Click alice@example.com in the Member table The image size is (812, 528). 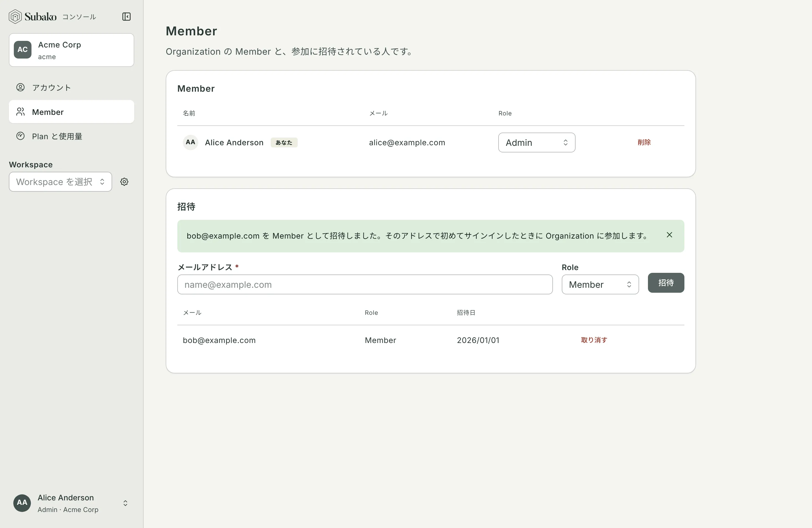pyautogui.click(x=407, y=142)
